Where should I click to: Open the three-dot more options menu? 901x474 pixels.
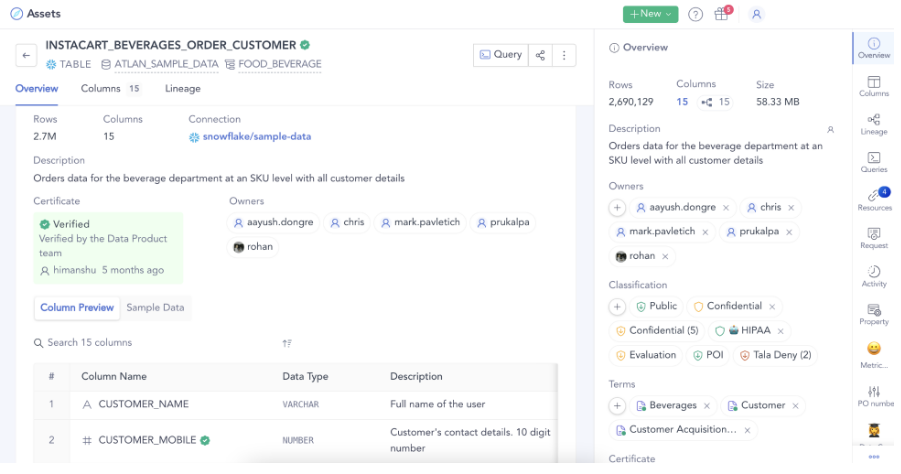(x=564, y=55)
